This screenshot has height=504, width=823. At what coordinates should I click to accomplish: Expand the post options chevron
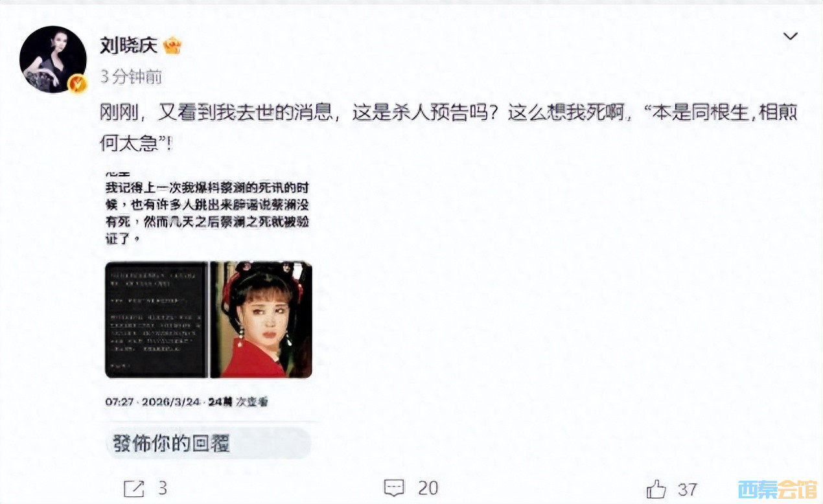pyautogui.click(x=791, y=36)
